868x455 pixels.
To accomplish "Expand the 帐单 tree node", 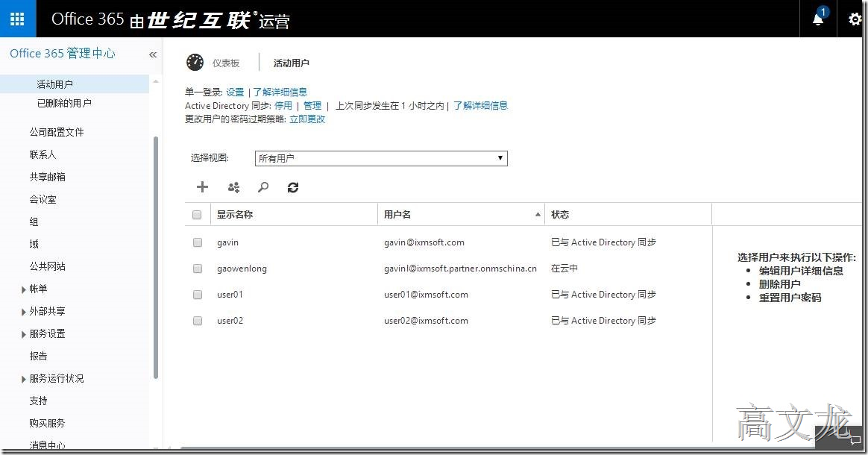I will (23, 289).
